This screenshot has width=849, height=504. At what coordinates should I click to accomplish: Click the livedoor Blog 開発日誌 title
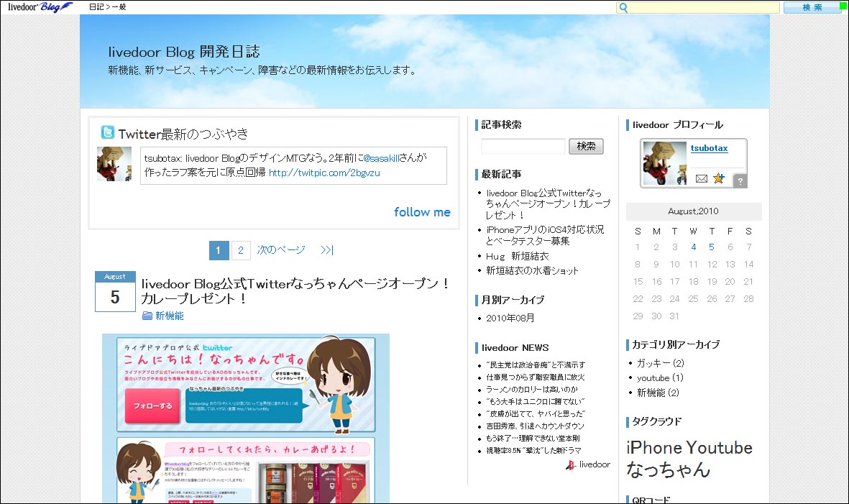(x=183, y=52)
